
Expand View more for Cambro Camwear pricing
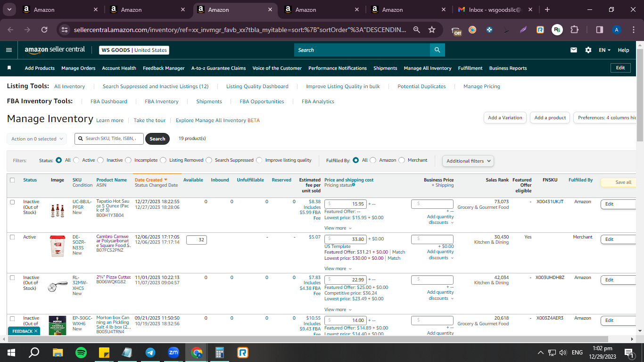pos(338,269)
